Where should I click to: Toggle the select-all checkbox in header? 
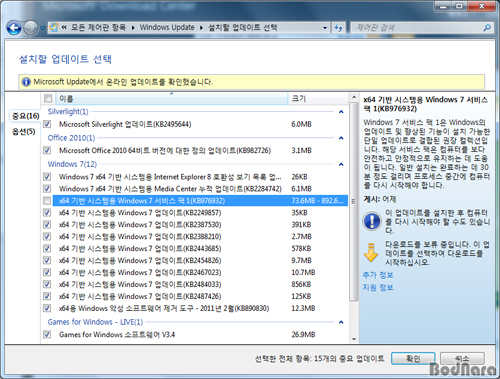48,98
